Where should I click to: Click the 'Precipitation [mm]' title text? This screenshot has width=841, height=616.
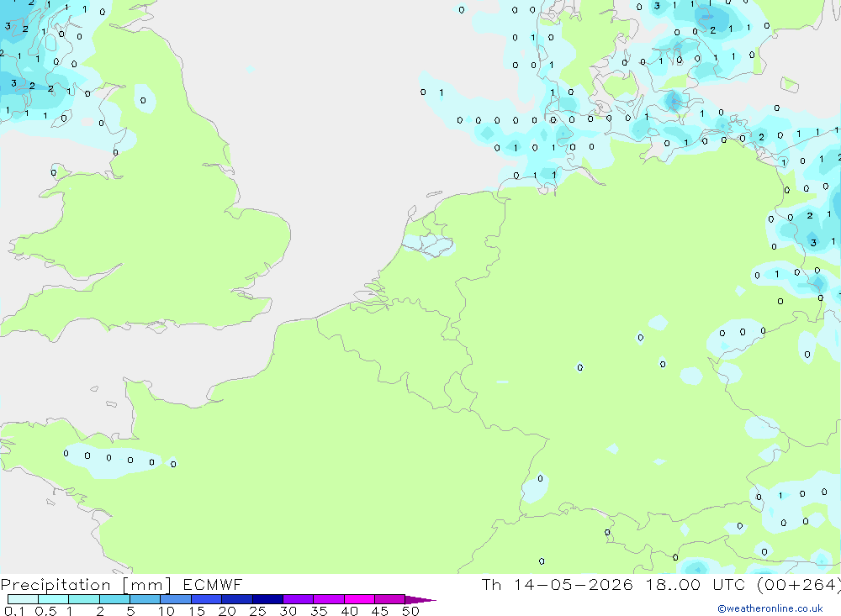[86, 585]
